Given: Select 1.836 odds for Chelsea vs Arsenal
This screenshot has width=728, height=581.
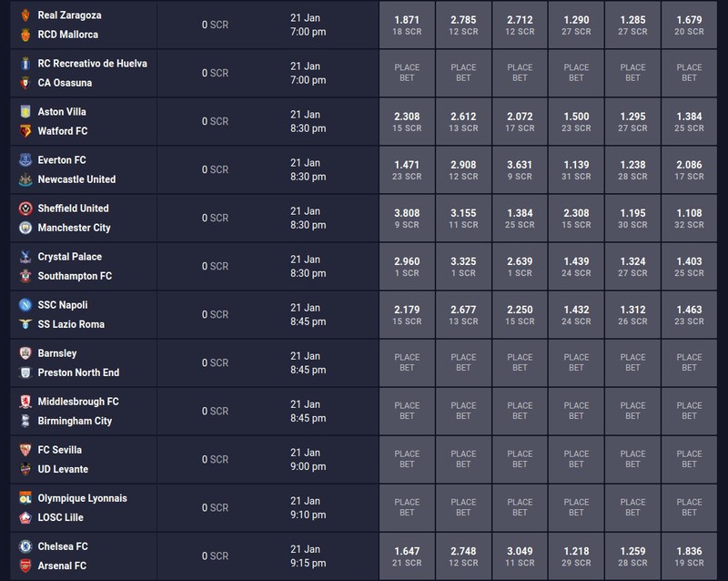Looking at the screenshot, I should [x=689, y=556].
